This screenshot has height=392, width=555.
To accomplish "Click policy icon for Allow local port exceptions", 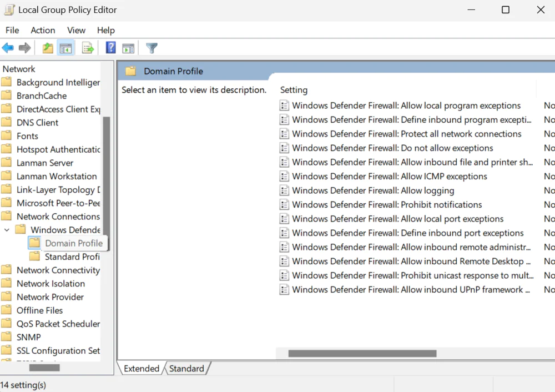I will coord(284,219).
